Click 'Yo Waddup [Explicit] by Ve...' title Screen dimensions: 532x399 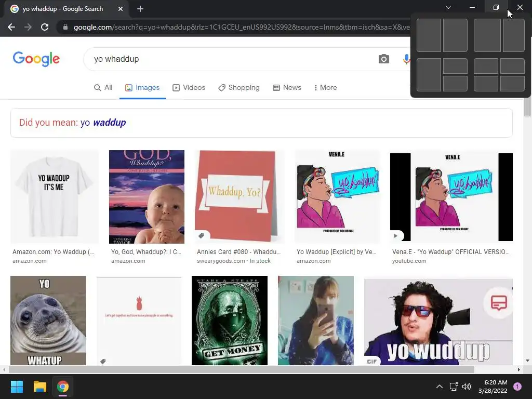pyautogui.click(x=337, y=252)
